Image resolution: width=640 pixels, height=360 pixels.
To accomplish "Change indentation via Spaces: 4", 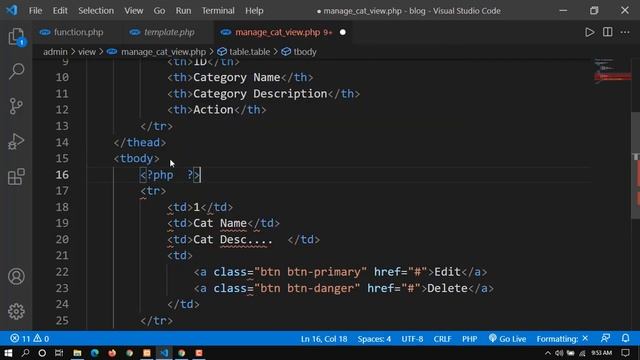I will pos(374,339).
